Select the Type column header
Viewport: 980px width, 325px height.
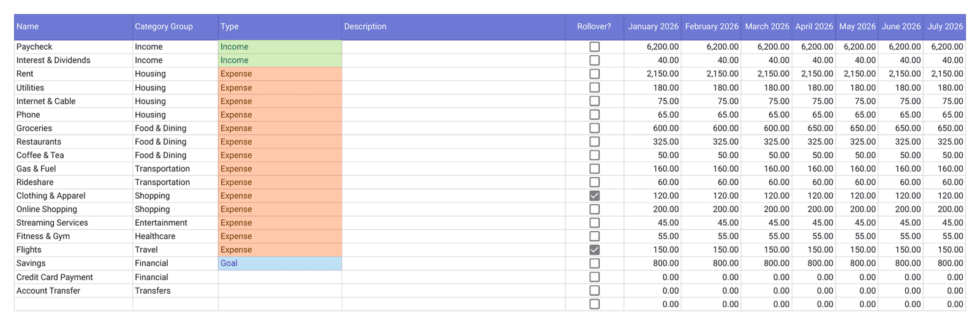(x=280, y=27)
